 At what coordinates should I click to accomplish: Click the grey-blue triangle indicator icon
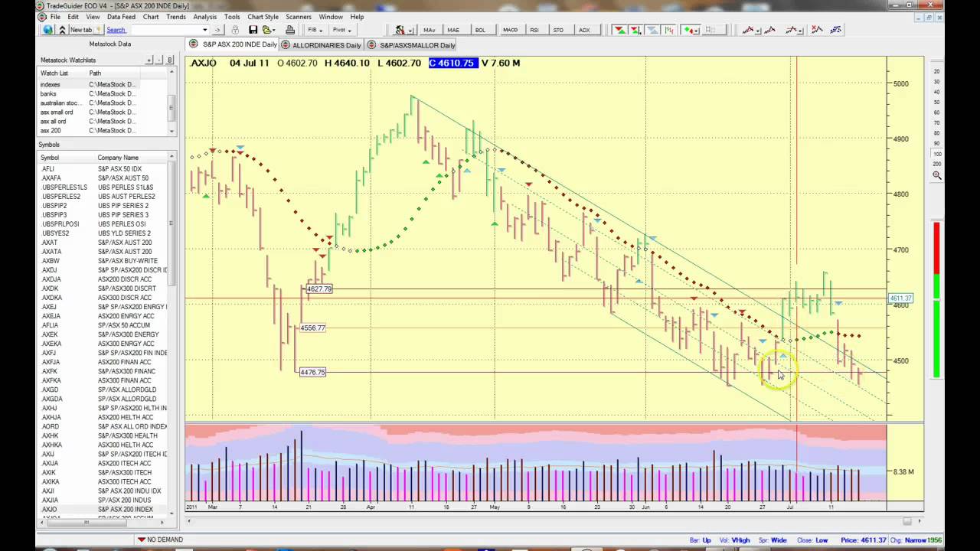pyautogui.click(x=652, y=30)
